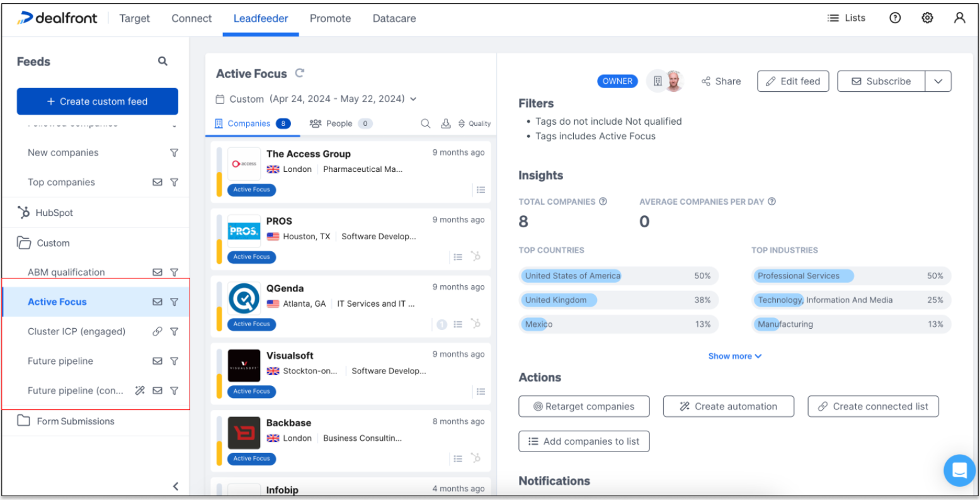Open the QGenda company logo

244,298
